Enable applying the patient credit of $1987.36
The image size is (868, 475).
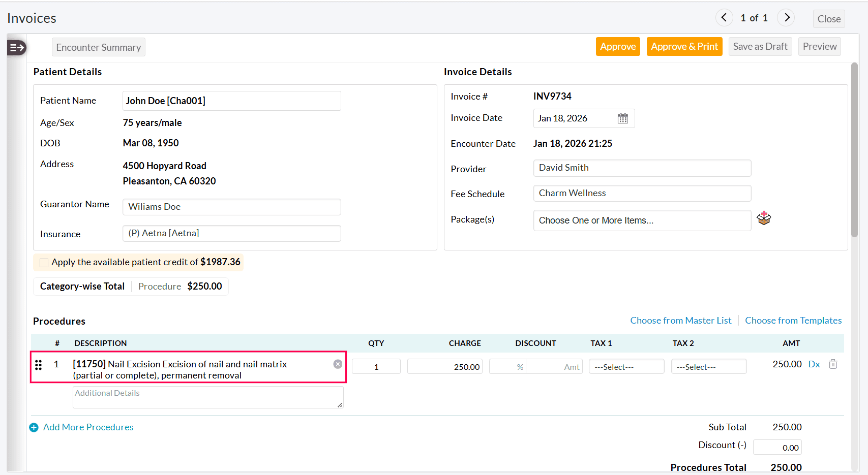tap(44, 262)
